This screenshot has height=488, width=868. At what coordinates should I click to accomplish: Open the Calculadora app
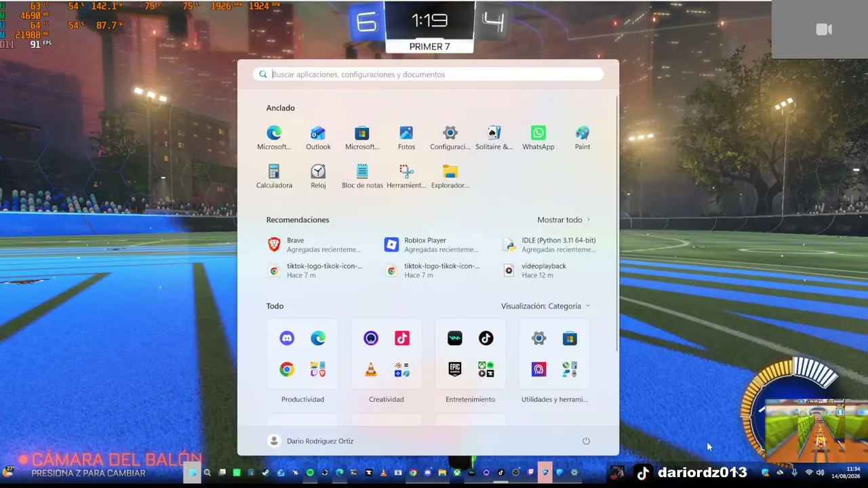pyautogui.click(x=274, y=176)
